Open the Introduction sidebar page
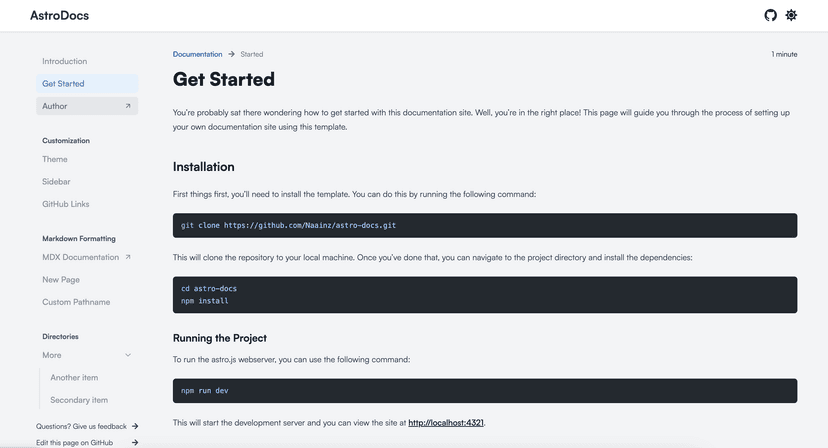Viewport: 828px width, 448px height. (x=64, y=61)
